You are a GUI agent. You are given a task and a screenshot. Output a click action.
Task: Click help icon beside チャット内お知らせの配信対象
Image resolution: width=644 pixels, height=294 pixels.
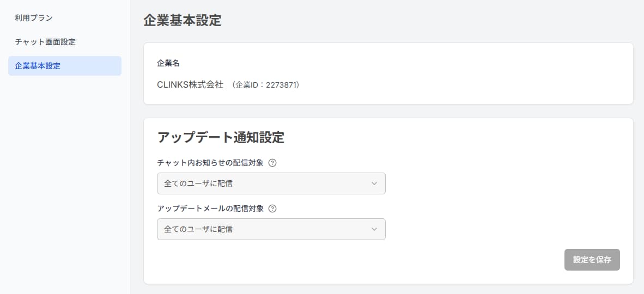pos(273,163)
